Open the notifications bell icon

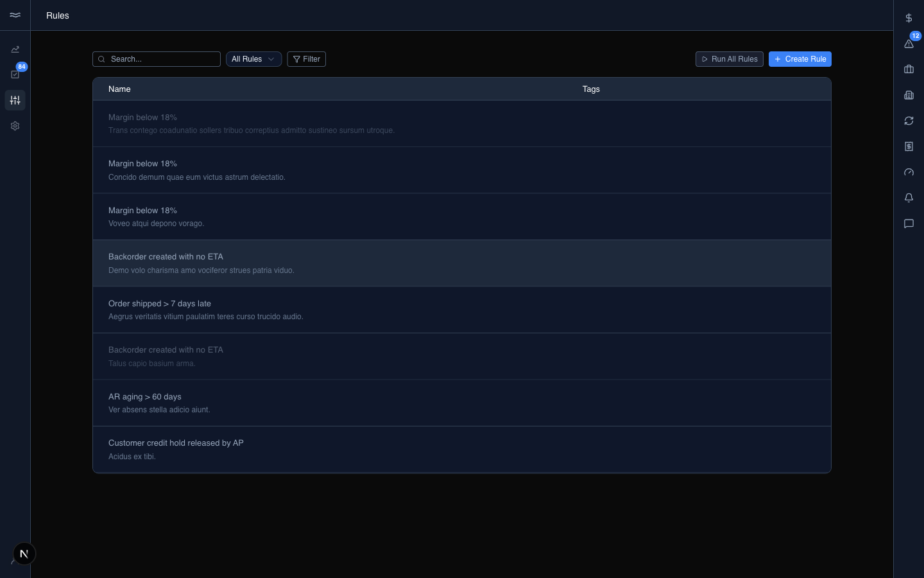coord(909,198)
